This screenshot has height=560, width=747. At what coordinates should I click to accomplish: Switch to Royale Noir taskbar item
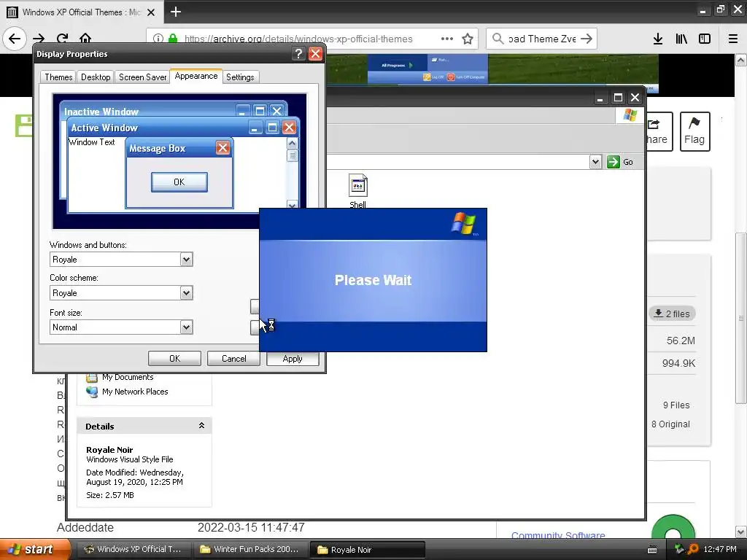[x=368, y=550]
